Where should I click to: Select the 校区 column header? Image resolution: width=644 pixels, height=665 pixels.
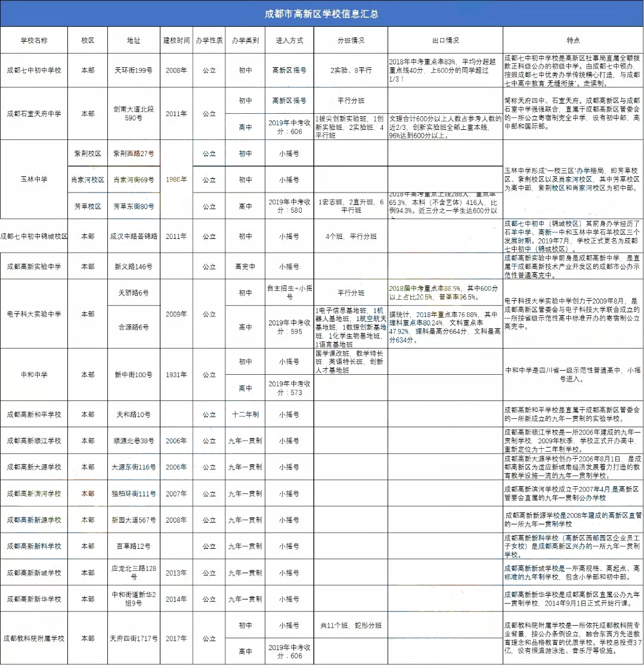(x=88, y=40)
